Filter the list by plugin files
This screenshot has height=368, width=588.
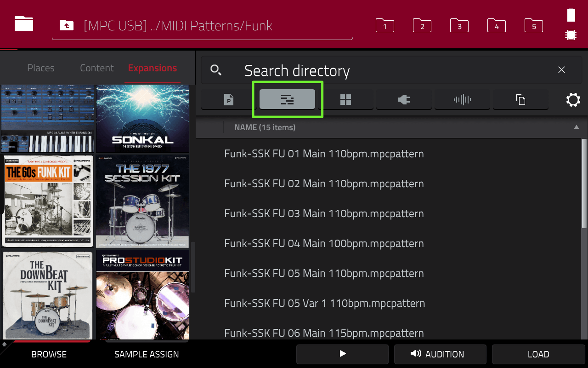(404, 99)
